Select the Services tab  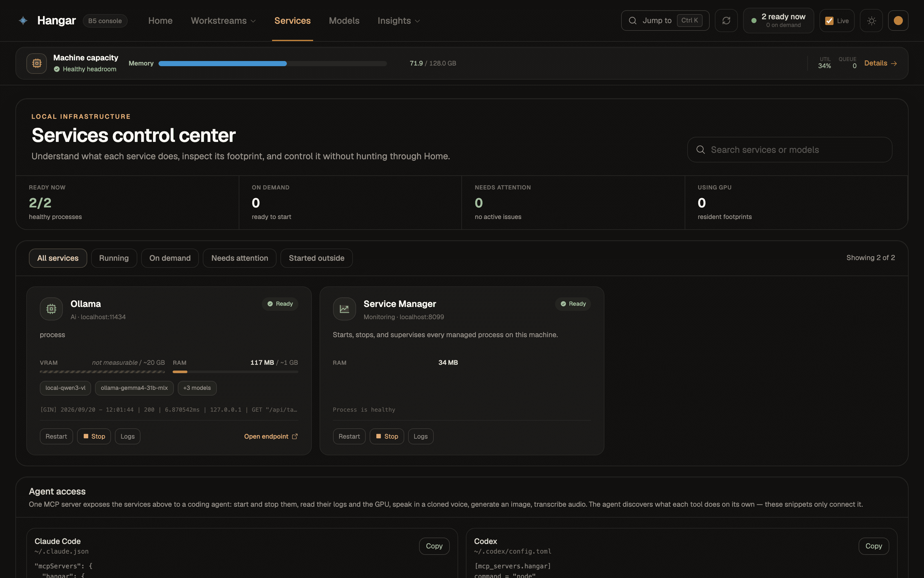[x=293, y=21]
